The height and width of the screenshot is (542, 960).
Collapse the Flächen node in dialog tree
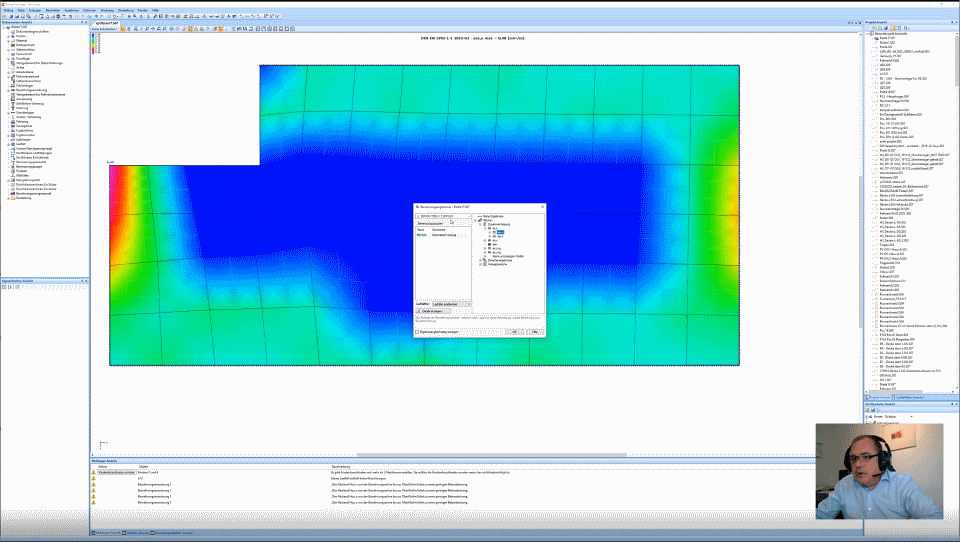click(x=476, y=220)
